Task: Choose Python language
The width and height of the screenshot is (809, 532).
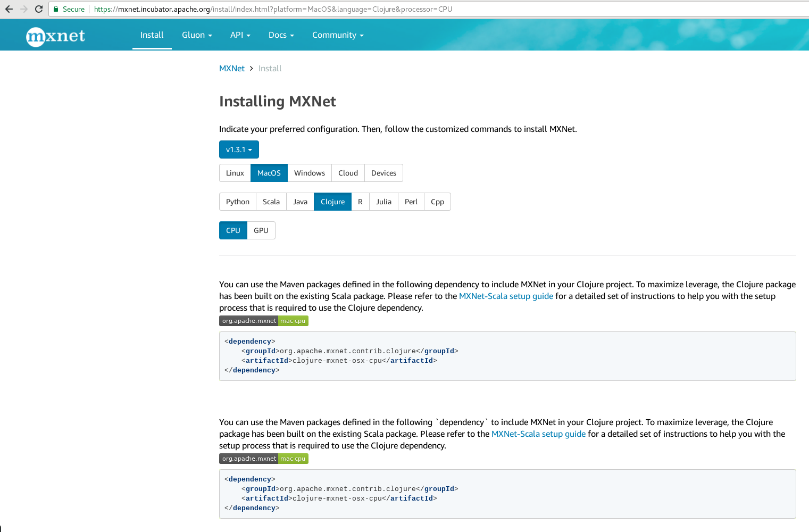Action: click(x=238, y=202)
